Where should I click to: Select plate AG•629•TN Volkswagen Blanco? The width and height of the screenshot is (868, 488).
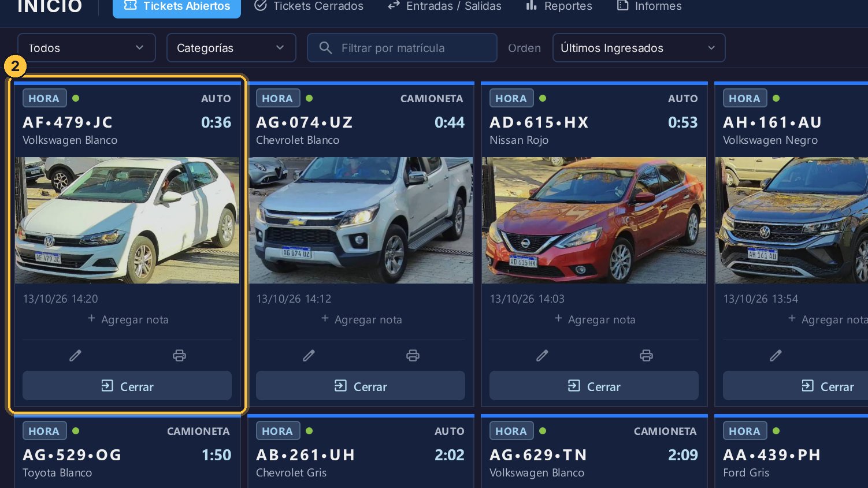(539, 455)
